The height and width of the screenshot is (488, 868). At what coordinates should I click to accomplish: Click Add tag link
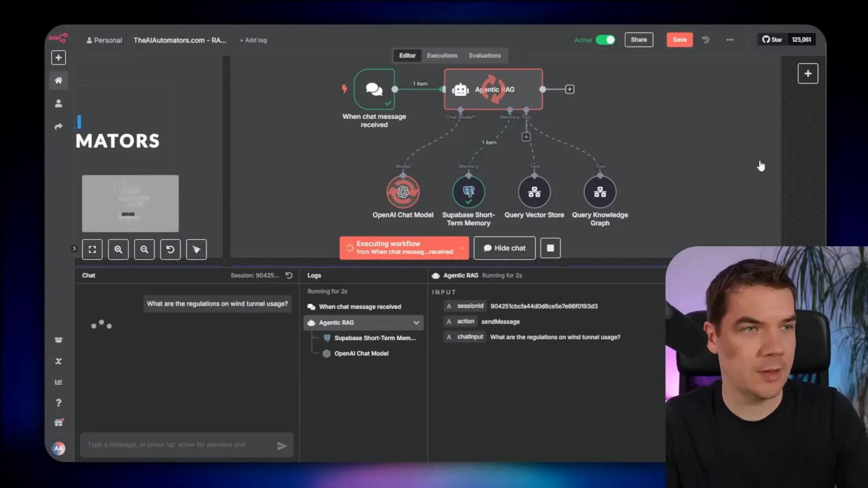point(253,40)
